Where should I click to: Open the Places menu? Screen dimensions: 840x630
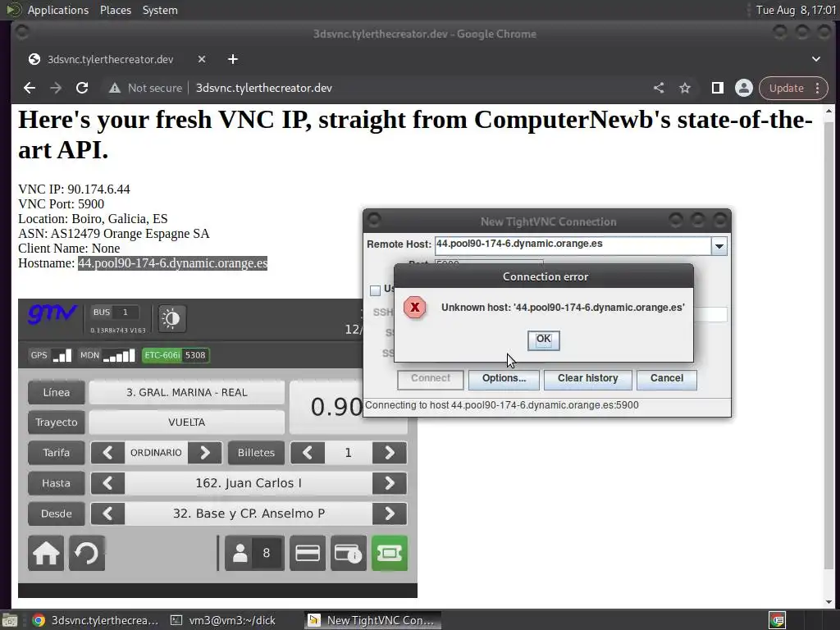115,10
